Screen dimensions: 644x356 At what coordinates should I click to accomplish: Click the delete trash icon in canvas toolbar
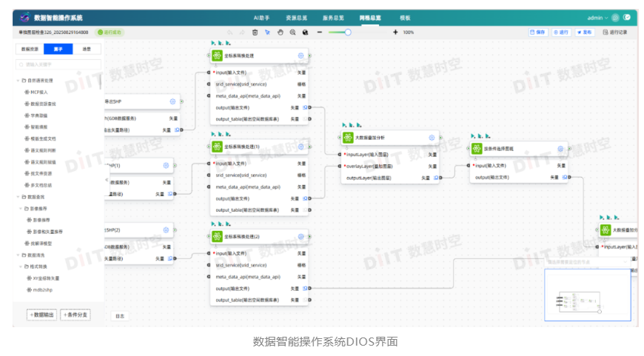255,33
